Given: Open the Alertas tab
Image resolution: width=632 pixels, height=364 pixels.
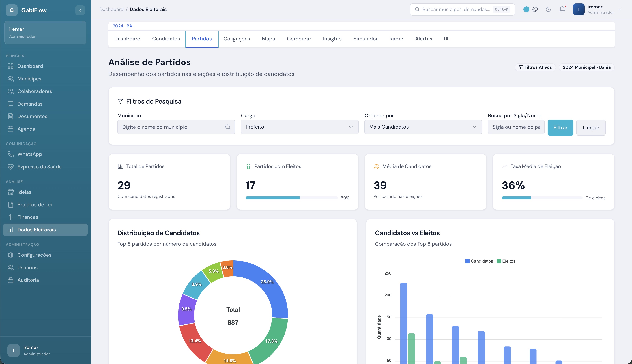Looking at the screenshot, I should coord(424,39).
